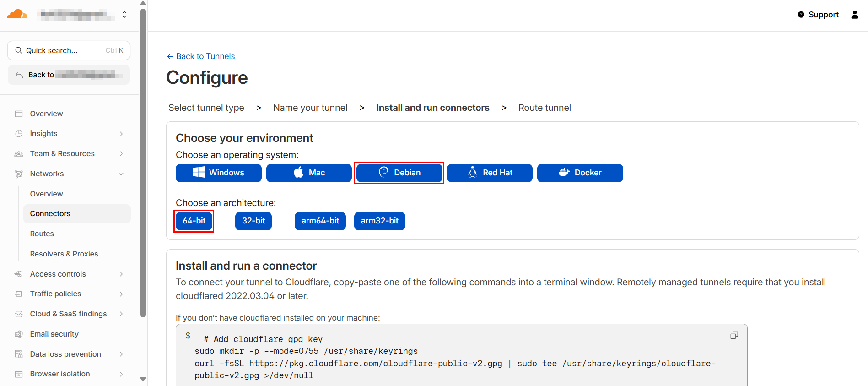Select Red Hat operating system
The width and height of the screenshot is (868, 386).
point(490,173)
